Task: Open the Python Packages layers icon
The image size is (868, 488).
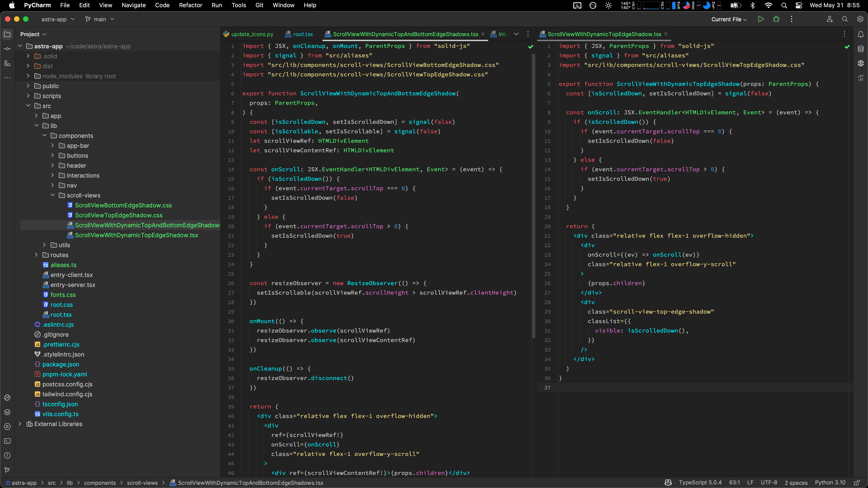Action: point(7,412)
